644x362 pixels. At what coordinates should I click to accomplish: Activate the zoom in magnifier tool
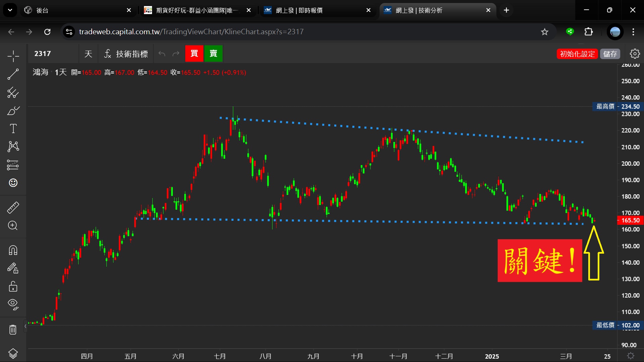(13, 225)
